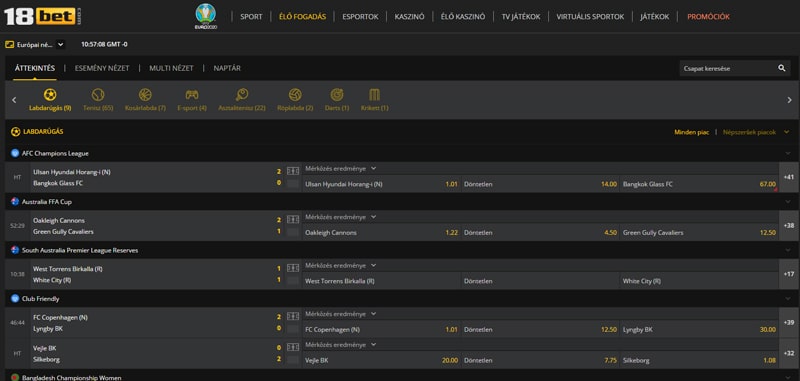Choose the Darts sport icon

click(337, 95)
